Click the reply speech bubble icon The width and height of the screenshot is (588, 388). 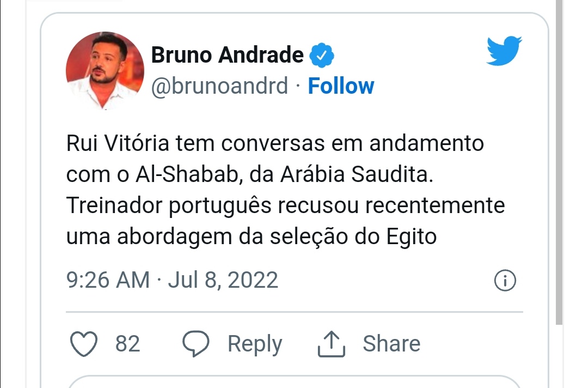(195, 343)
